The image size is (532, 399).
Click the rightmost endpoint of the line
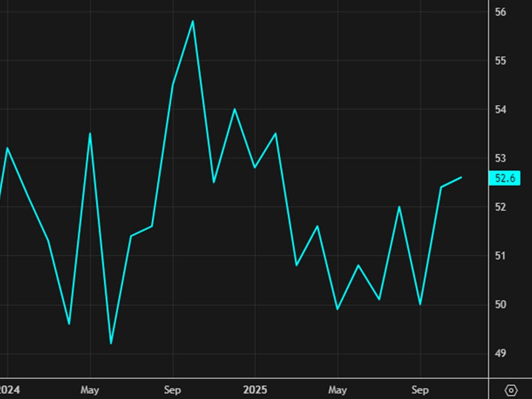tap(461, 177)
